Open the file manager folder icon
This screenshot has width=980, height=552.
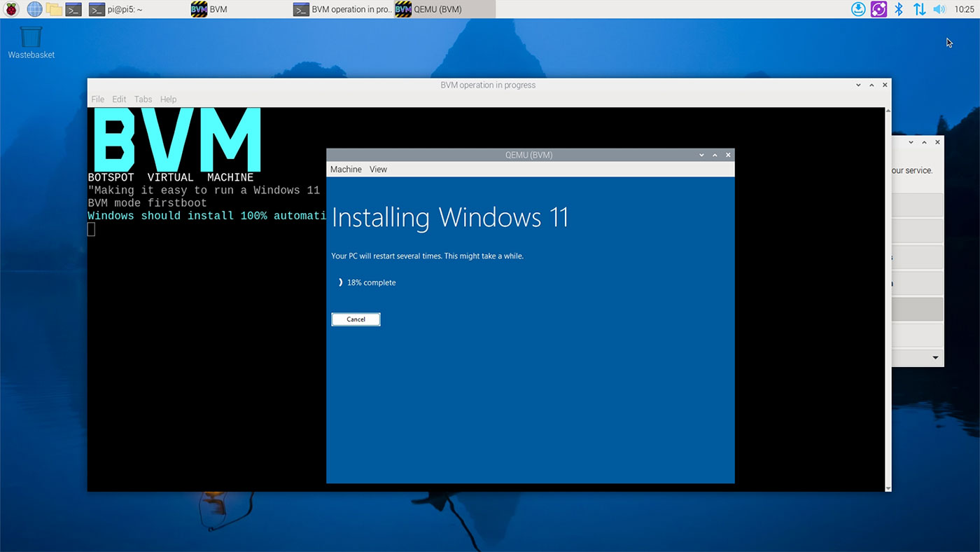coord(54,9)
